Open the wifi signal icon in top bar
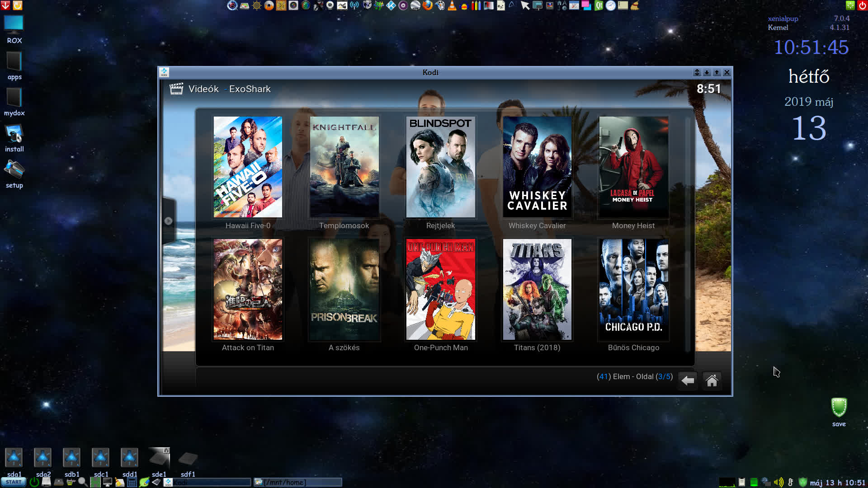The height and width of the screenshot is (488, 868). coord(354,5)
